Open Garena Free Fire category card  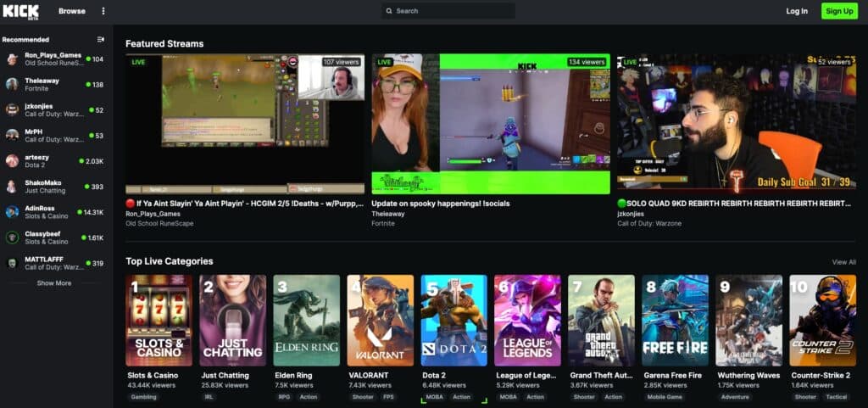point(676,321)
